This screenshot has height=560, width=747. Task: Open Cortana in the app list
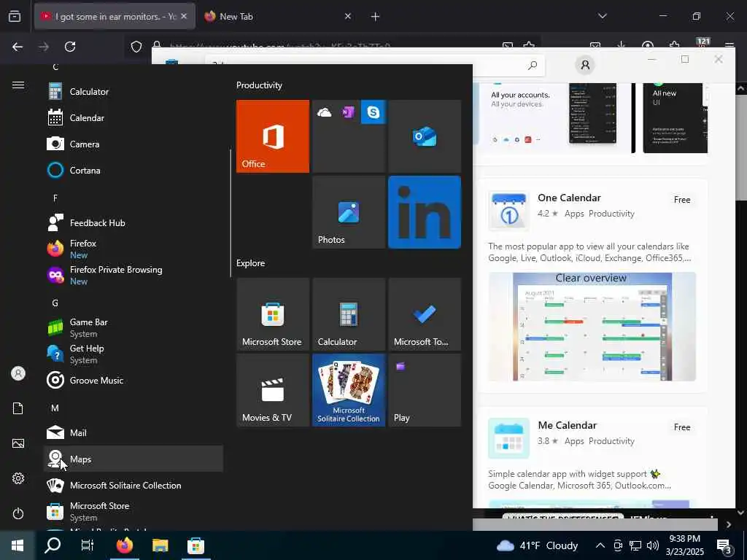133,170
